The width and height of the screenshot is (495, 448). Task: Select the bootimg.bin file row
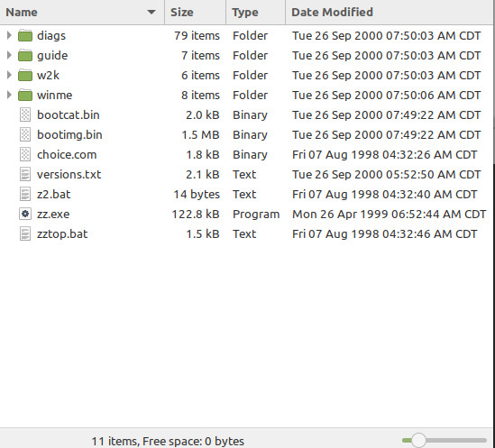[x=246, y=135]
